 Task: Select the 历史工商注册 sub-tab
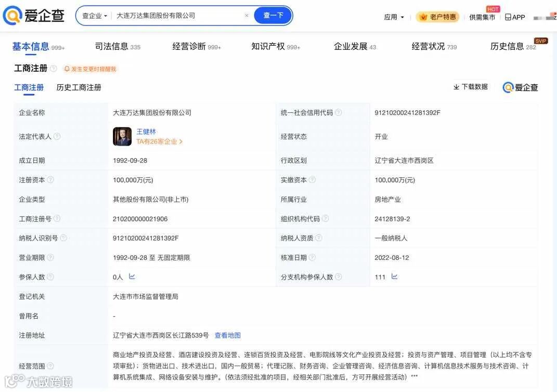coord(79,87)
